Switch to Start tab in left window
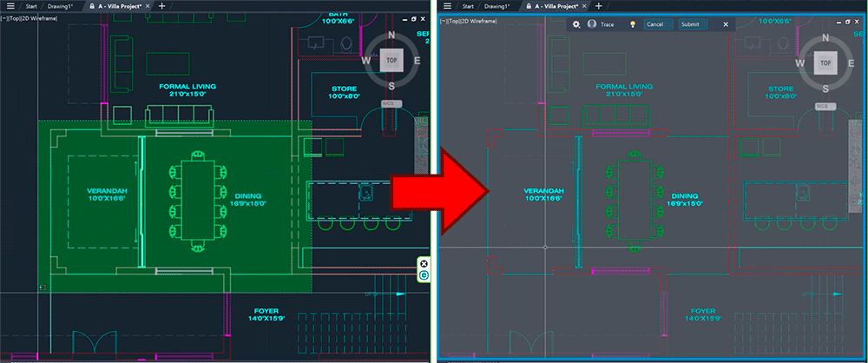868x363 pixels. pos(31,6)
